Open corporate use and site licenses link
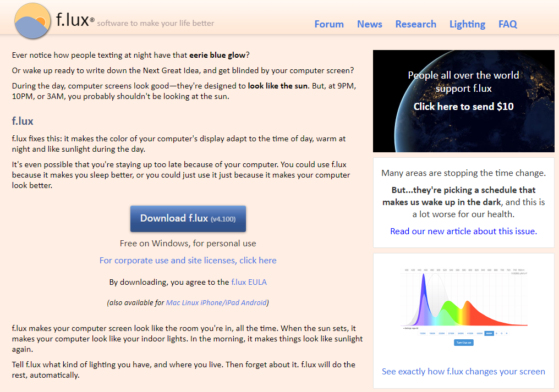Image resolution: width=559 pixels, height=392 pixels. coord(188,261)
